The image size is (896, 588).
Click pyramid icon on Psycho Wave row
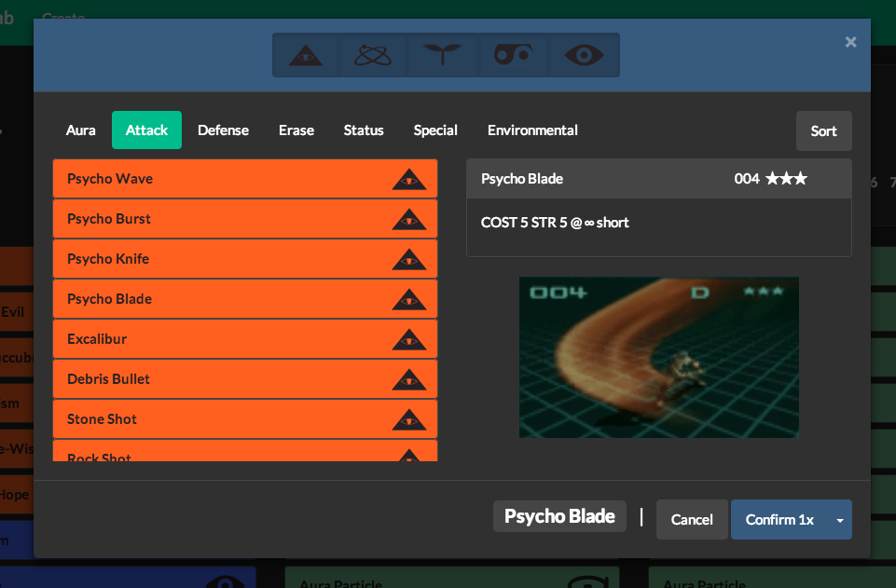click(x=409, y=179)
